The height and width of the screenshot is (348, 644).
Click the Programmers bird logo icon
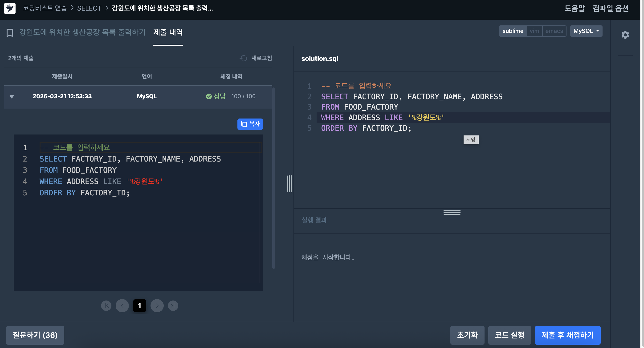pos(10,8)
